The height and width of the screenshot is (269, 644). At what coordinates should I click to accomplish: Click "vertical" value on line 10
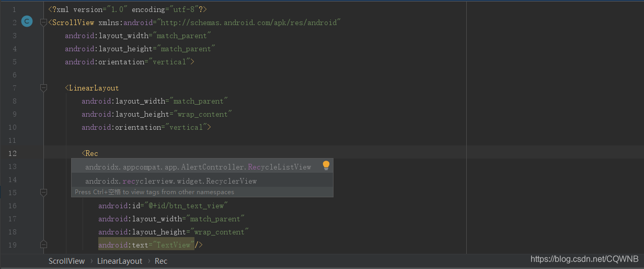coord(186,127)
